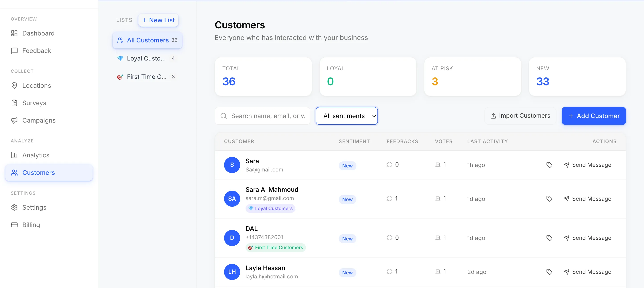
Task: Click the diamond icon of Loyal Customers list
Action: [120, 58]
